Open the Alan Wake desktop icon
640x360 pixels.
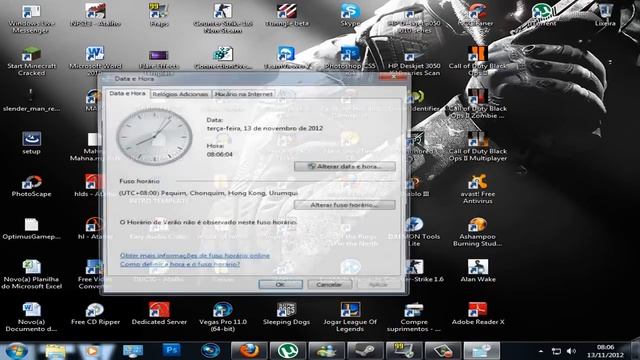pos(478,271)
